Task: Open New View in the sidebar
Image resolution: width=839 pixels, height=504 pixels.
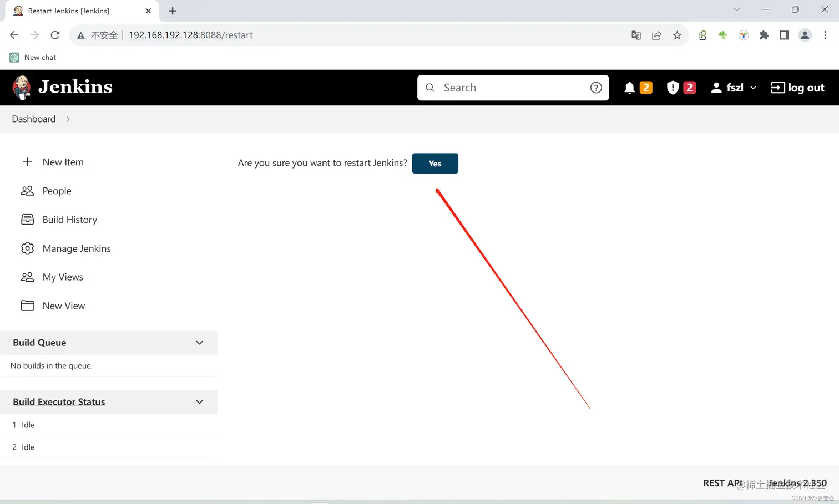Action: [63, 306]
